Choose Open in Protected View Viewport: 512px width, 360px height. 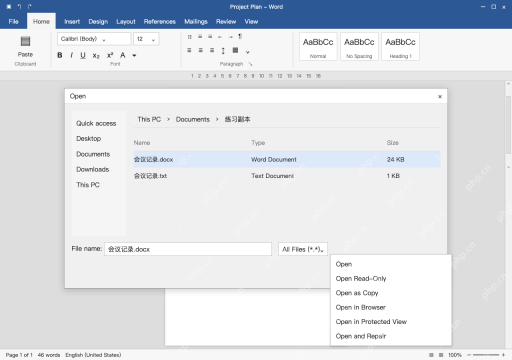pyautogui.click(x=391, y=322)
